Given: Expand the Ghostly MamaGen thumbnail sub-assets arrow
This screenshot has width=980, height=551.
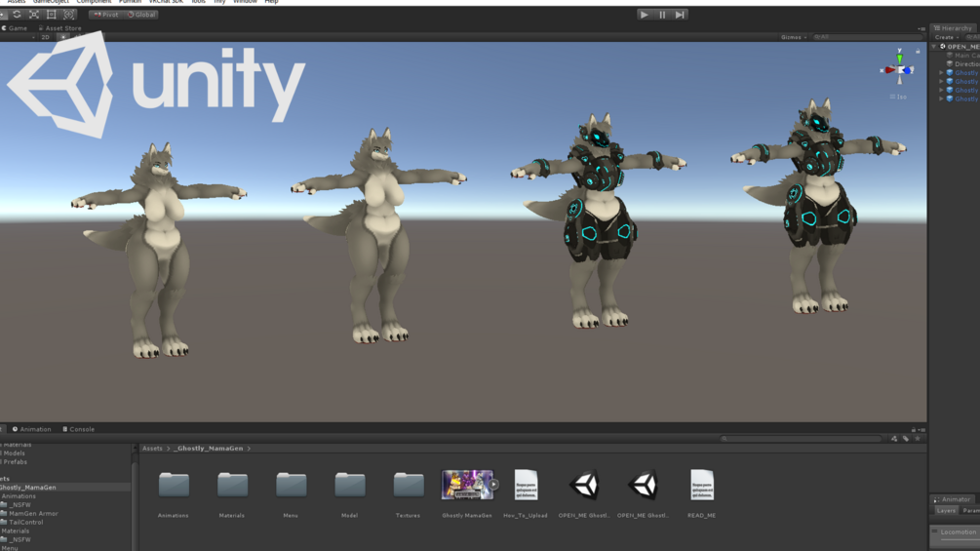Looking at the screenshot, I should (493, 484).
